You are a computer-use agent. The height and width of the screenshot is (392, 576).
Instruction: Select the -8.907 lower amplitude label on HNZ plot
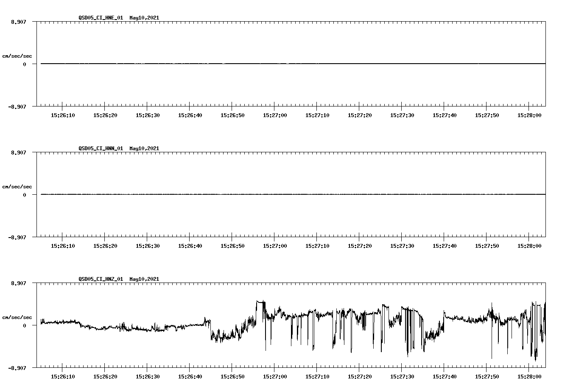click(x=18, y=369)
